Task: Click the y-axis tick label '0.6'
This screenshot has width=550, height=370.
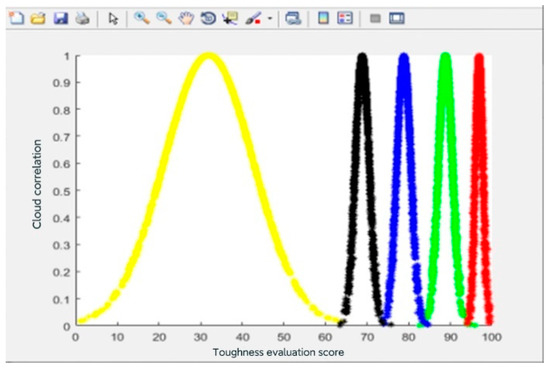Action: [x=61, y=164]
